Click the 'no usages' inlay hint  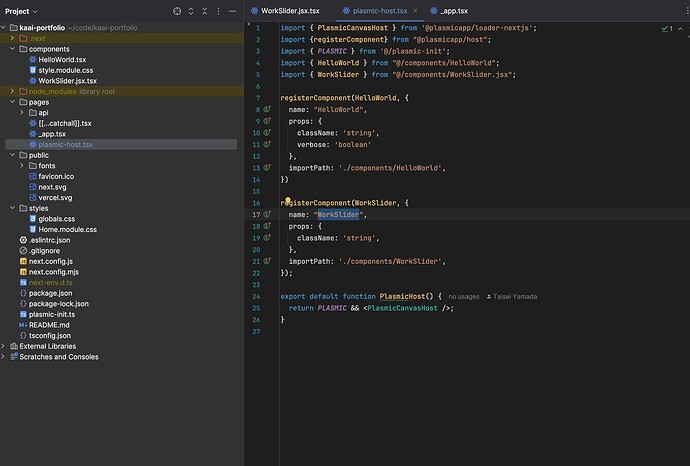point(464,296)
